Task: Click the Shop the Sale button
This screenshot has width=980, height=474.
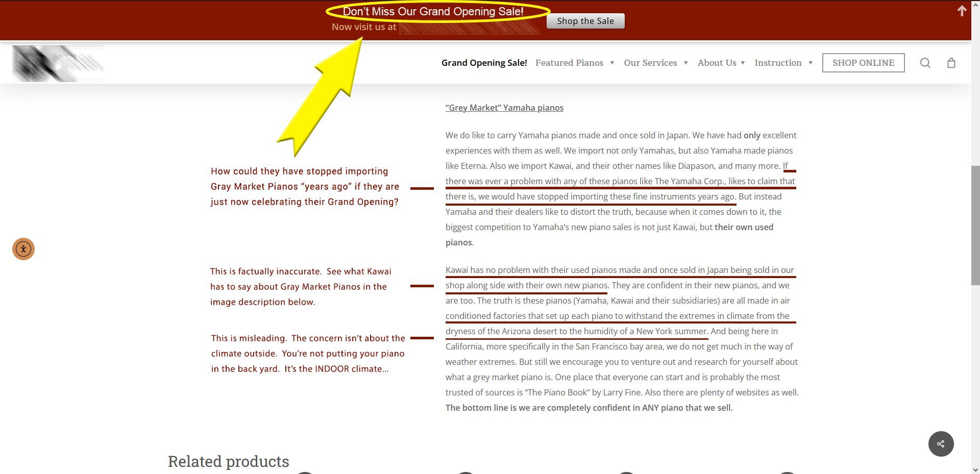Action: coord(585,21)
